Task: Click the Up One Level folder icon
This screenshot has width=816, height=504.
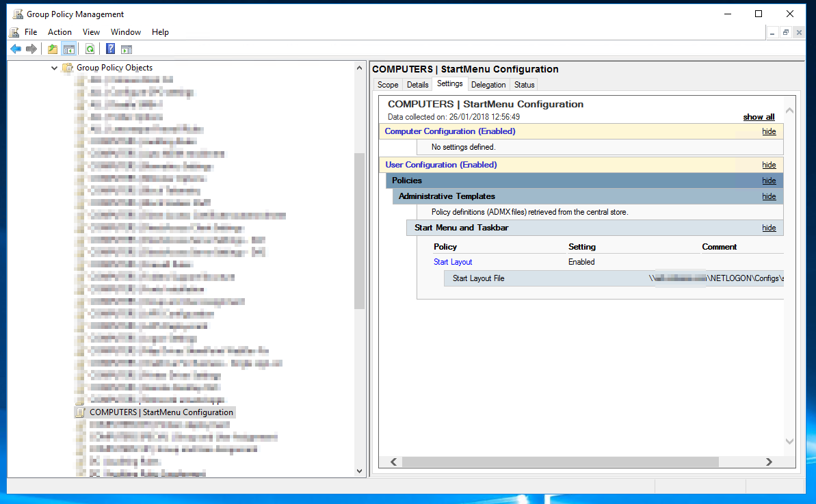Action: coord(53,49)
